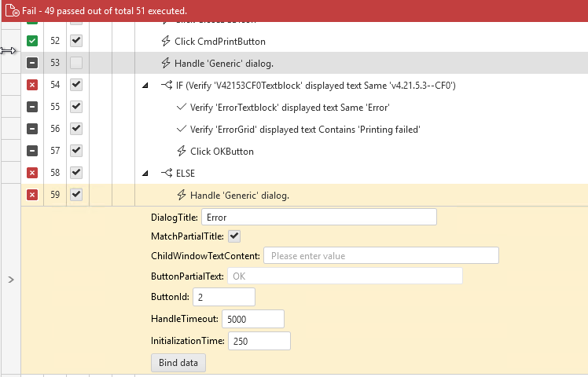
Task: Click the DialogTitle field containing Error
Action: click(x=318, y=217)
